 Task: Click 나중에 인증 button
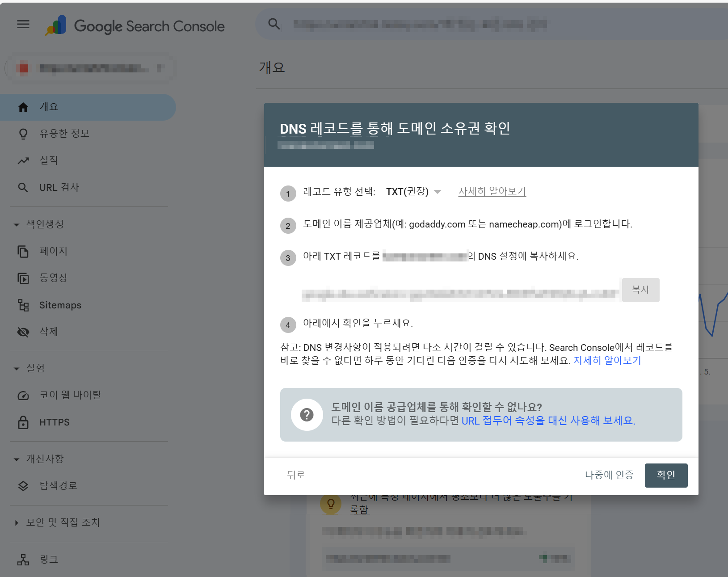tap(609, 475)
